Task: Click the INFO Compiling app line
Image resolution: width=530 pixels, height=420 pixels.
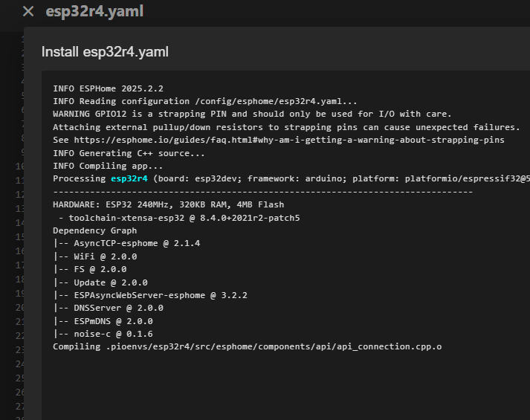Action: [x=108, y=166]
